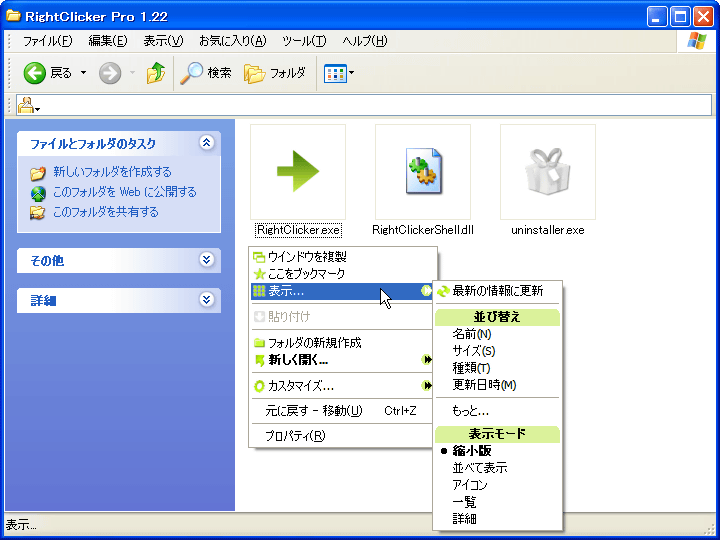720x540 pixels.
Task: Click highlighted 表示... context menu entry
Action: pyautogui.click(x=342, y=291)
